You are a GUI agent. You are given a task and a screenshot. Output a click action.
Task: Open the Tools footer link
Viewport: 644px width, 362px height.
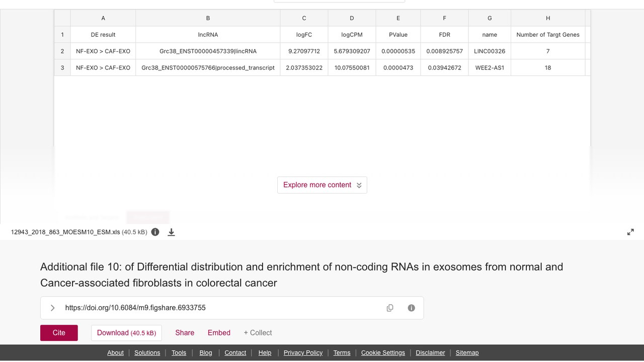pyautogui.click(x=179, y=353)
